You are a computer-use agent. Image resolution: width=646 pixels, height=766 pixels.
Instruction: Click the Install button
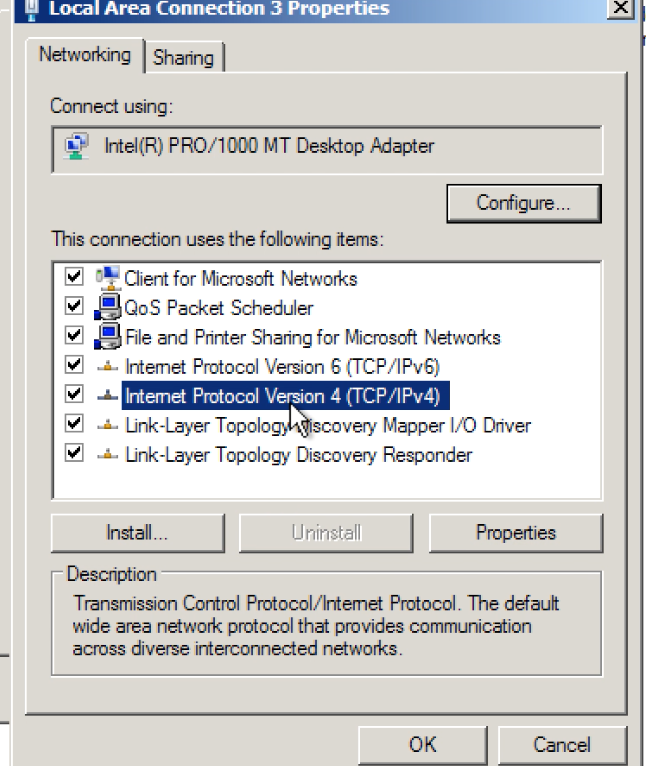pos(137,533)
